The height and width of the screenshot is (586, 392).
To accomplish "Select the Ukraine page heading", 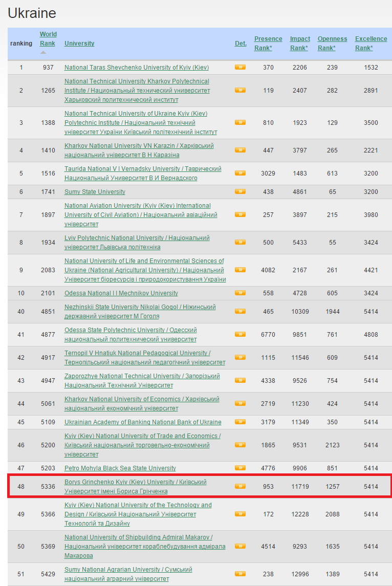I will (x=32, y=13).
